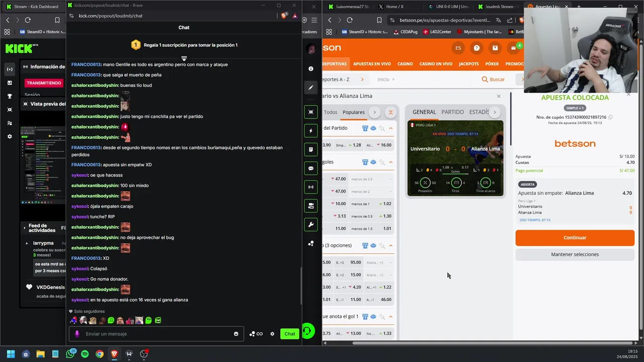Click TRANSMITIENDO status button
The height and width of the screenshot is (362, 644).
[44, 83]
